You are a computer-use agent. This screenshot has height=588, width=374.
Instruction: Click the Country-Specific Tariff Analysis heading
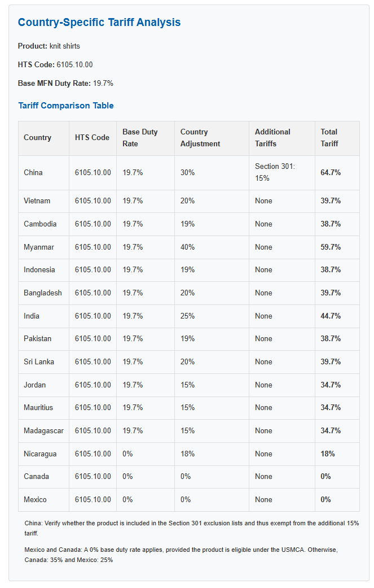(x=99, y=22)
